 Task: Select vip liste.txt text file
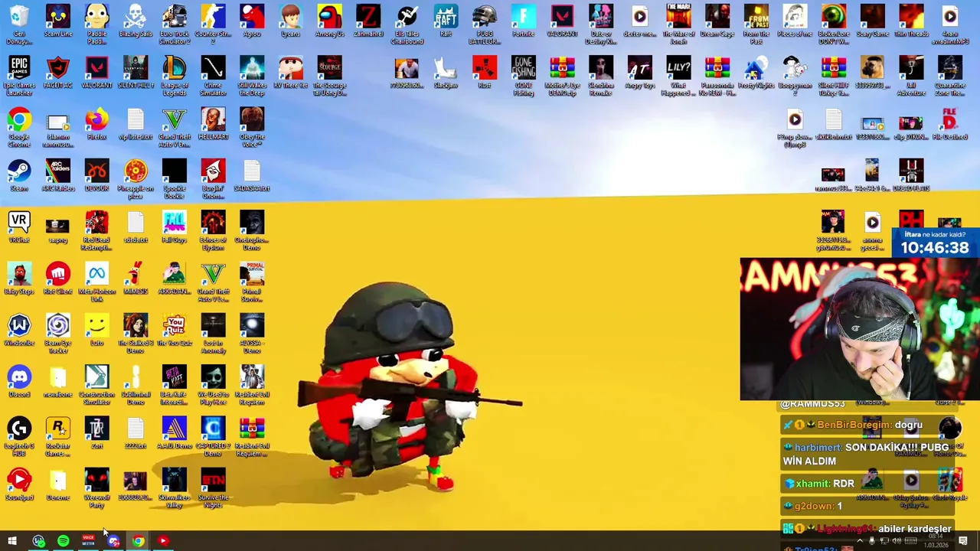pos(136,124)
